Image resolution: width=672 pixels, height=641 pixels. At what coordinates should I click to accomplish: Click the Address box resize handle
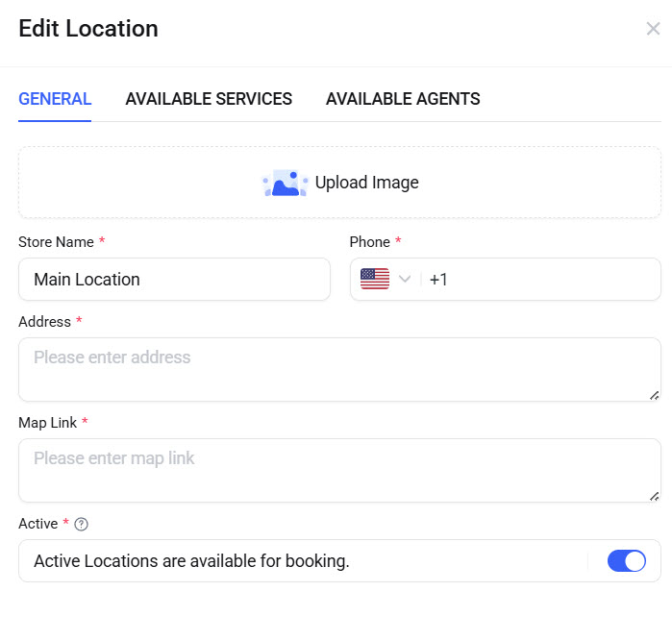[654, 394]
